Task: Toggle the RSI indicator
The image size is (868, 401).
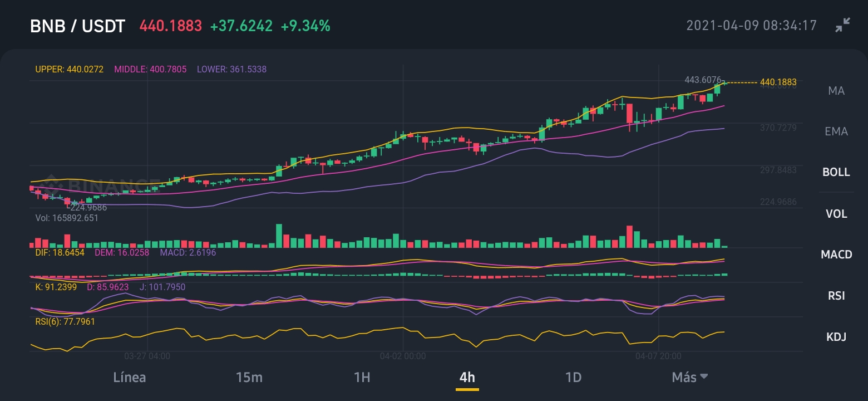Action: (836, 295)
